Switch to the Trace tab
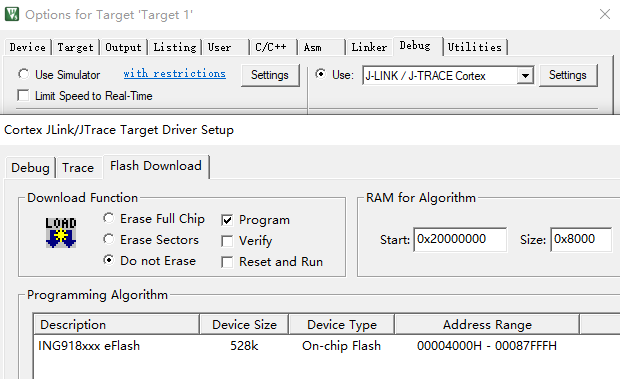620x379 pixels. [78, 167]
